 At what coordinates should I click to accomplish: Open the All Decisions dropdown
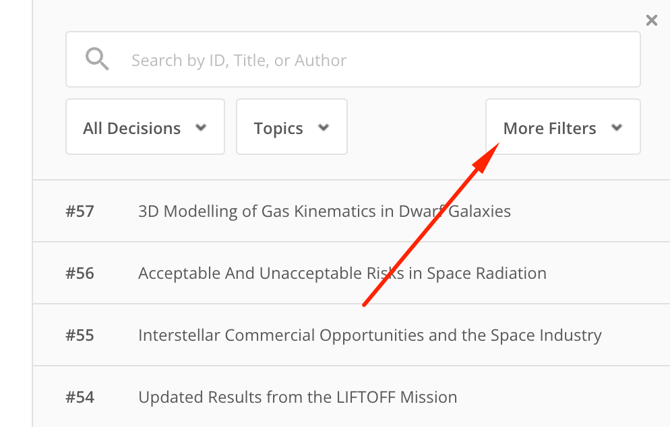pos(145,127)
